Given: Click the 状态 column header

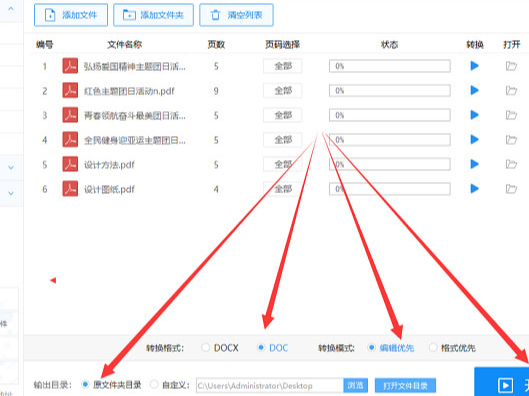Looking at the screenshot, I should click(x=389, y=44).
